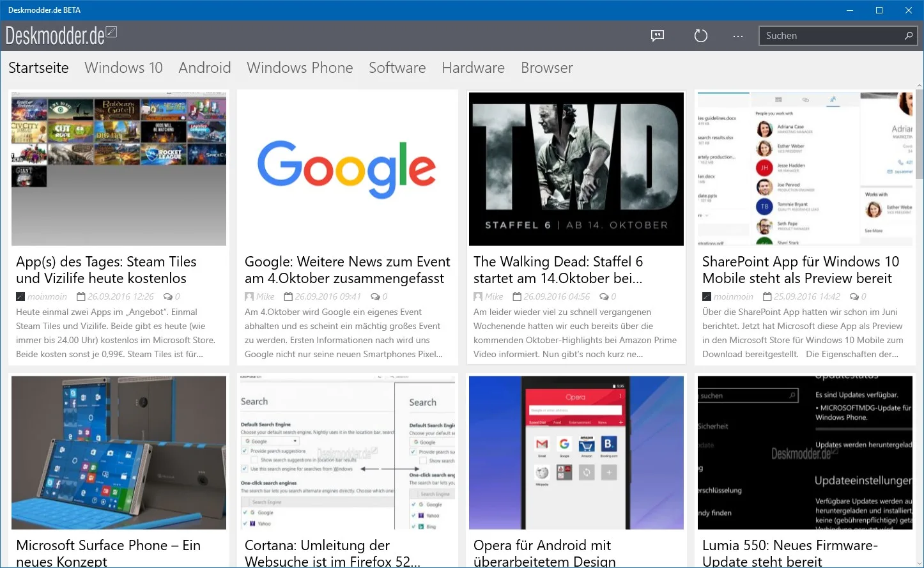924x568 pixels.
Task: Click the TWD Staffel 6 thumbnail
Action: click(x=576, y=169)
